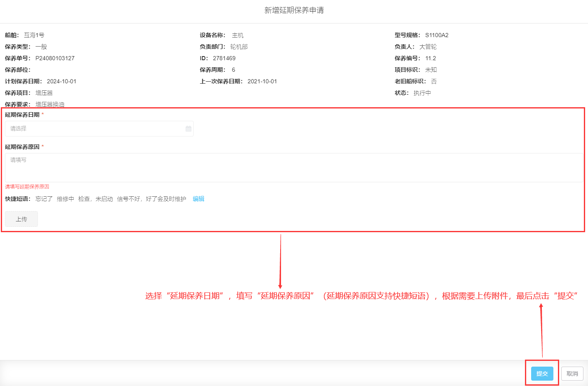Submit the form with 提交 button

pos(542,374)
